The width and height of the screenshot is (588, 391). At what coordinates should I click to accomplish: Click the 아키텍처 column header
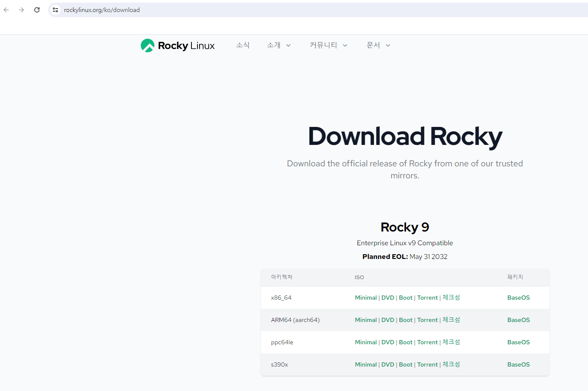pyautogui.click(x=282, y=277)
